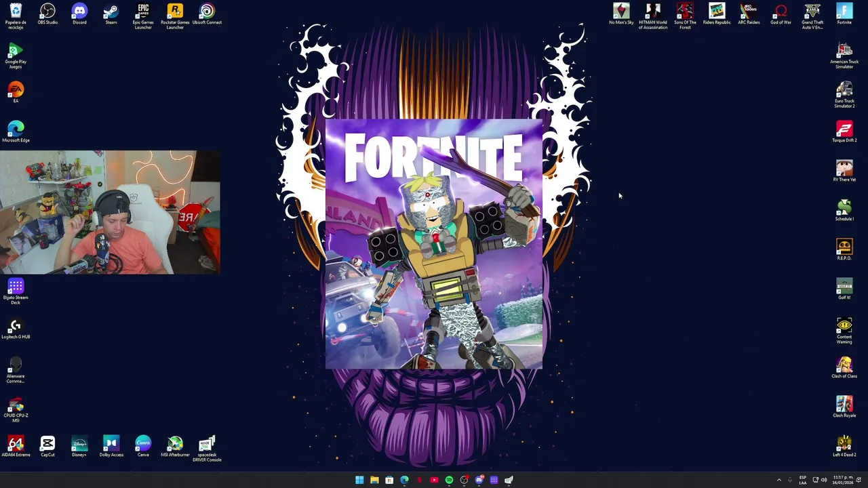
Task: Select the CapCut desktop icon
Action: coord(47,446)
